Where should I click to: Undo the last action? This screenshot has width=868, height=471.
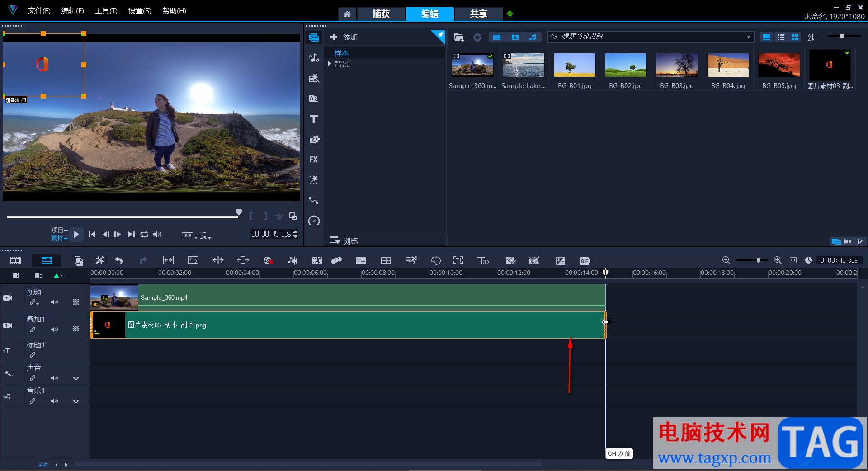point(119,260)
